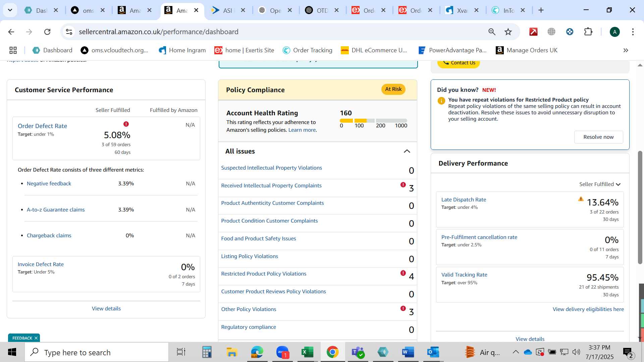This screenshot has width=644, height=362.
Task: Open Order Defect Rate link
Action: [42, 126]
